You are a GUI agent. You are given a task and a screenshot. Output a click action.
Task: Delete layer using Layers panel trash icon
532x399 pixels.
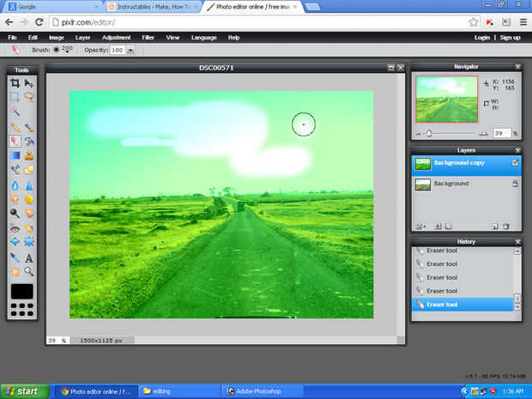(x=506, y=227)
